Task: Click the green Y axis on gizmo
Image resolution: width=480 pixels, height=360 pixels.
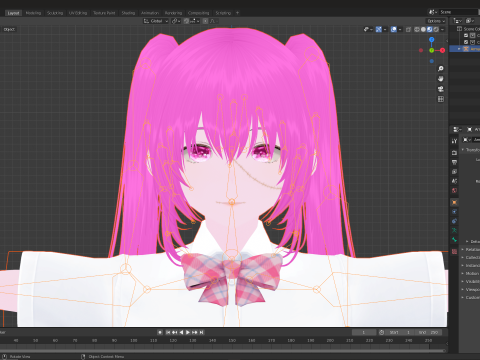Action: 432,50
